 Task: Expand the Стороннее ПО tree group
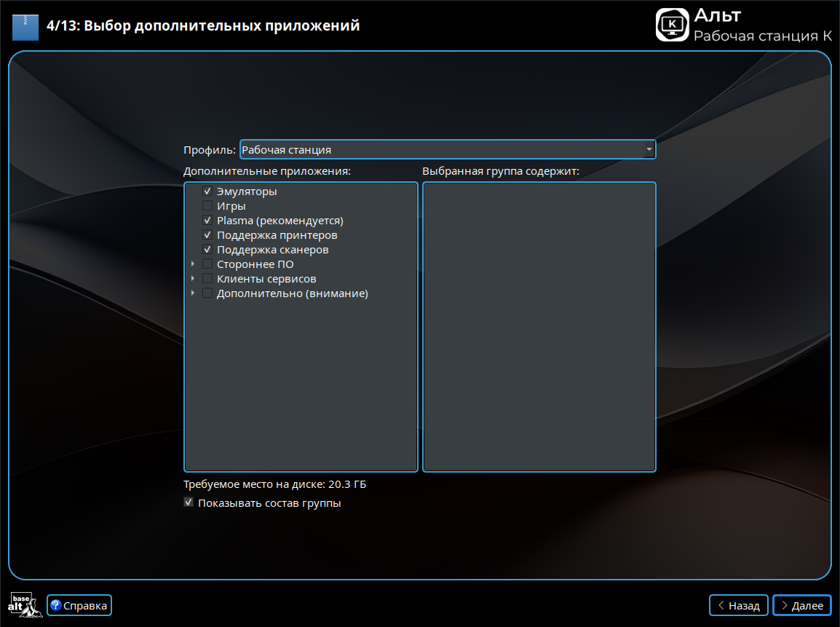click(193, 264)
